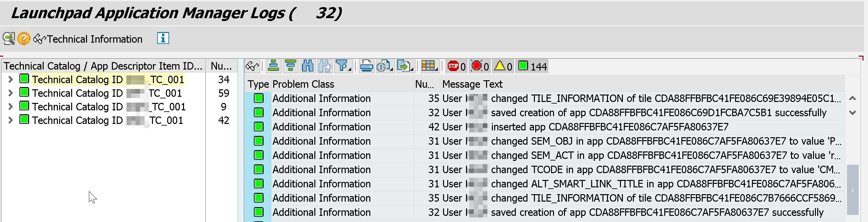
Task: Expand the catalog row with count 9
Action: pos(10,106)
